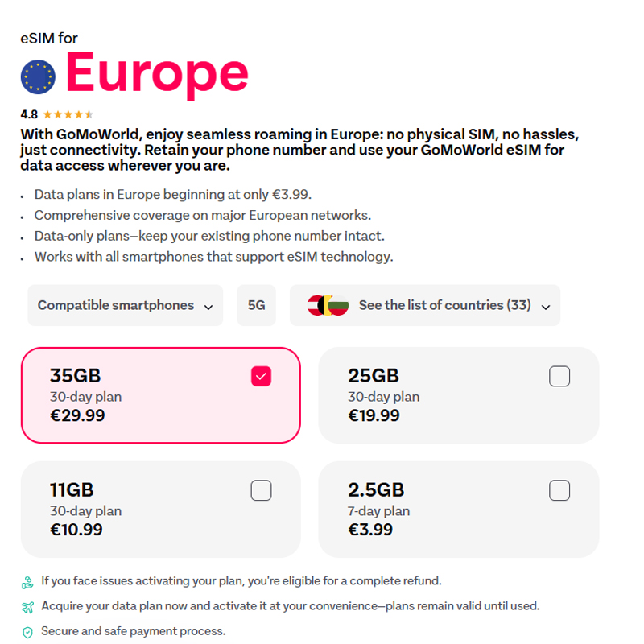Tick the 11GB plan checkbox

point(261,490)
